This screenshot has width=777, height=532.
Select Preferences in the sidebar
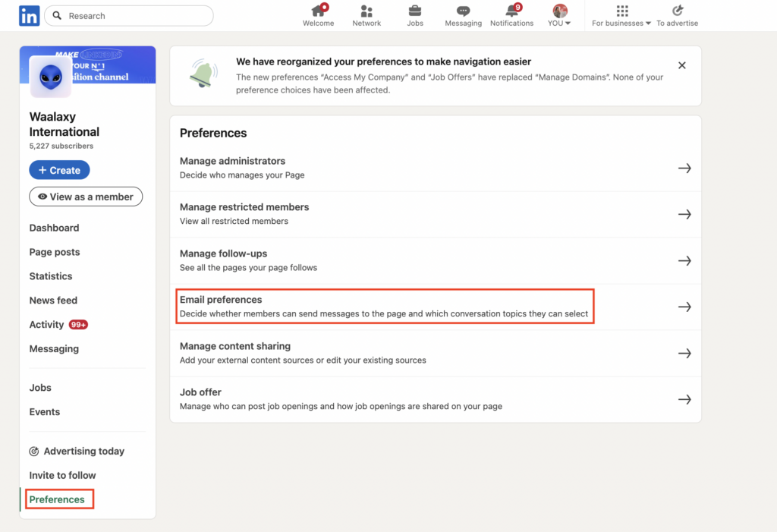[57, 499]
